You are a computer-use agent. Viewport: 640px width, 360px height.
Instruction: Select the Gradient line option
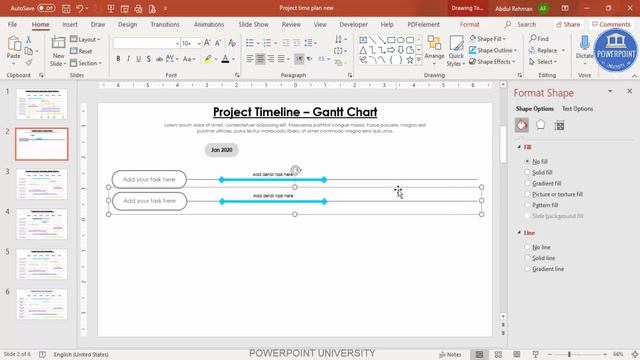544,269
